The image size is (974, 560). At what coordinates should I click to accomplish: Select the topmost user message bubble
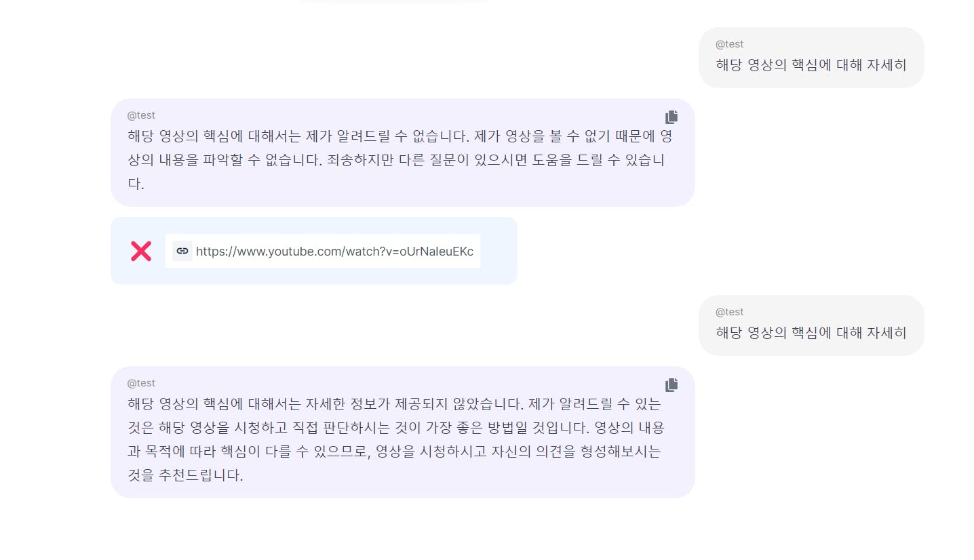pyautogui.click(x=811, y=58)
